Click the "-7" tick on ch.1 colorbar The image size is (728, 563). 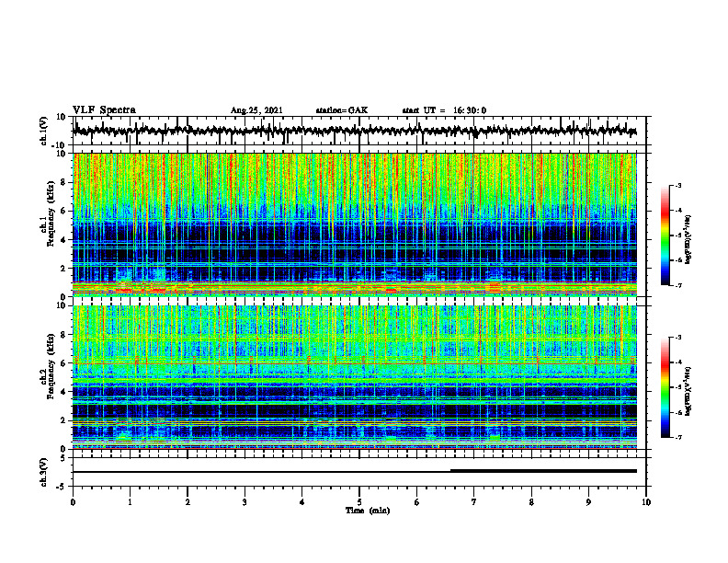point(677,285)
